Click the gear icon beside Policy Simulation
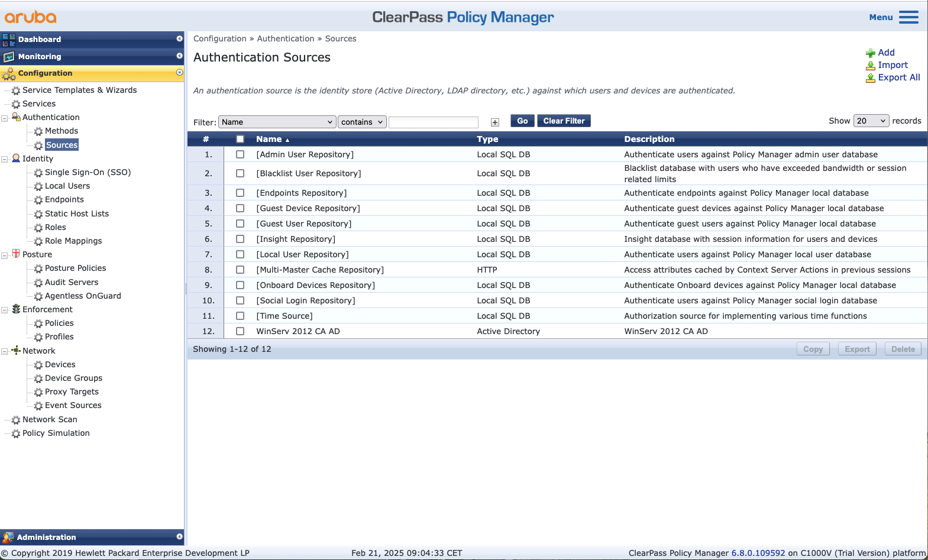This screenshot has height=560, width=928. pyautogui.click(x=16, y=433)
